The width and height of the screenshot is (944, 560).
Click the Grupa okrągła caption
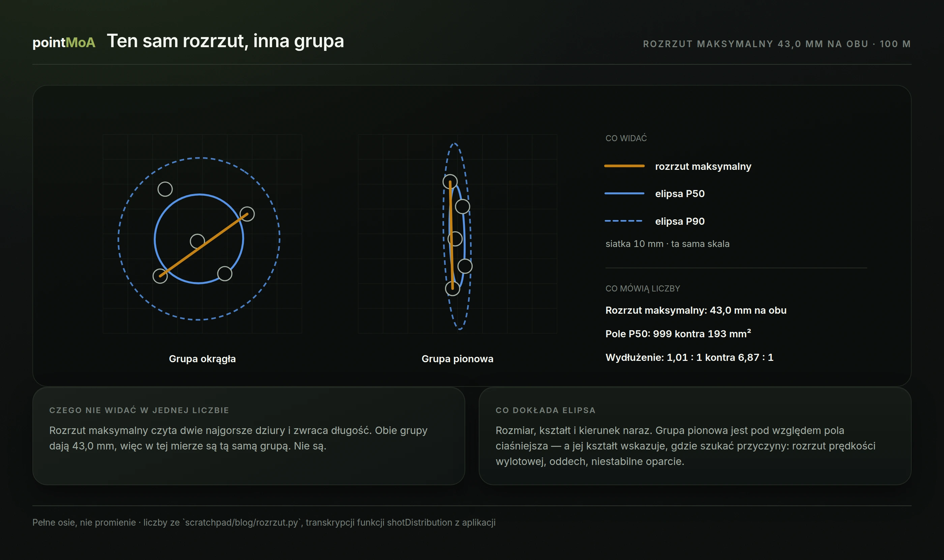coord(202,359)
